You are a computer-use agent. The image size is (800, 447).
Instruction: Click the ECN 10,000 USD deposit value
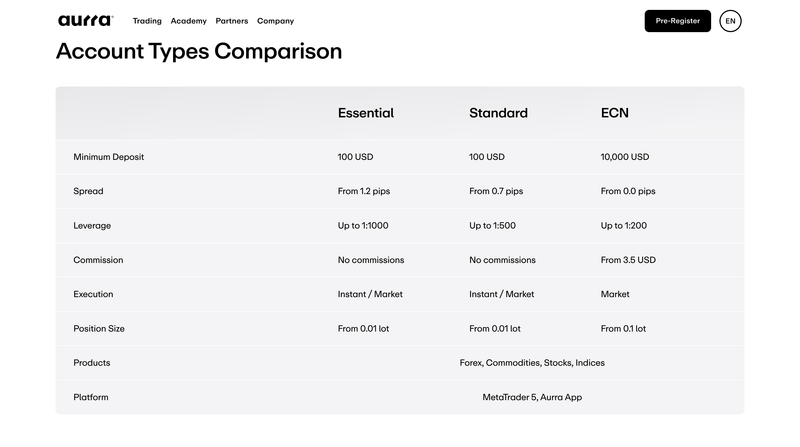tap(624, 157)
